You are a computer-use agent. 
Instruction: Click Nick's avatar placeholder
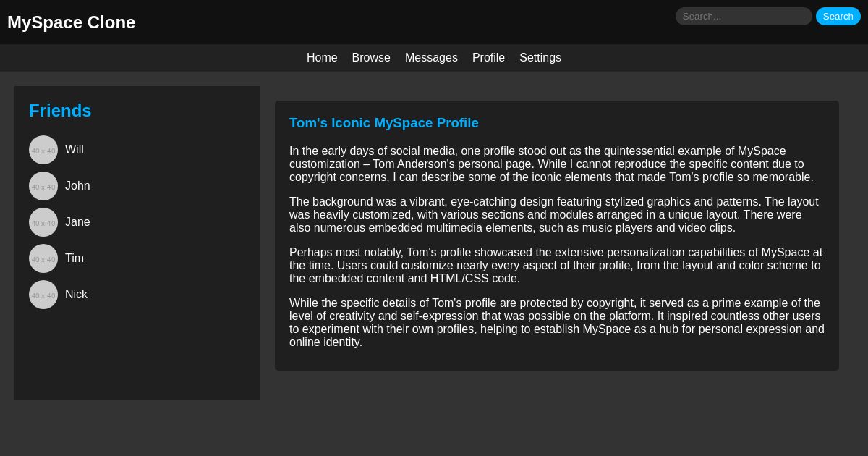[43, 295]
